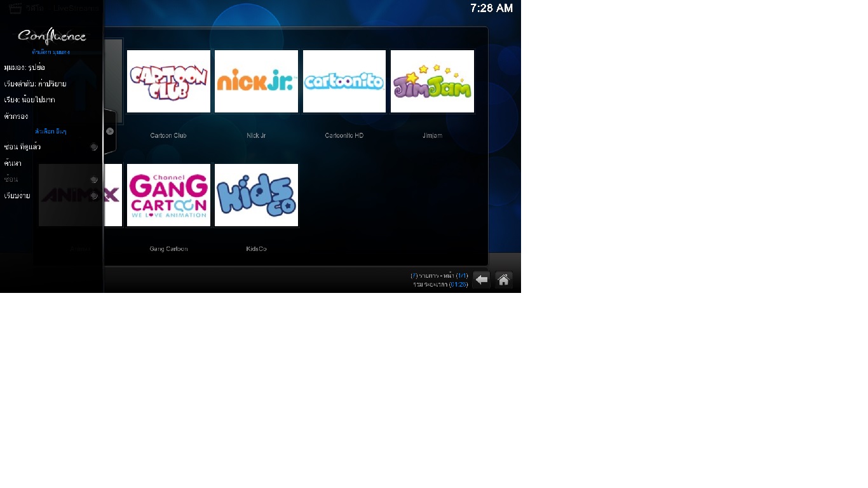This screenshot has width=868, height=488.
Task: Open the Nick Jr. channel logo
Action: coord(256,81)
